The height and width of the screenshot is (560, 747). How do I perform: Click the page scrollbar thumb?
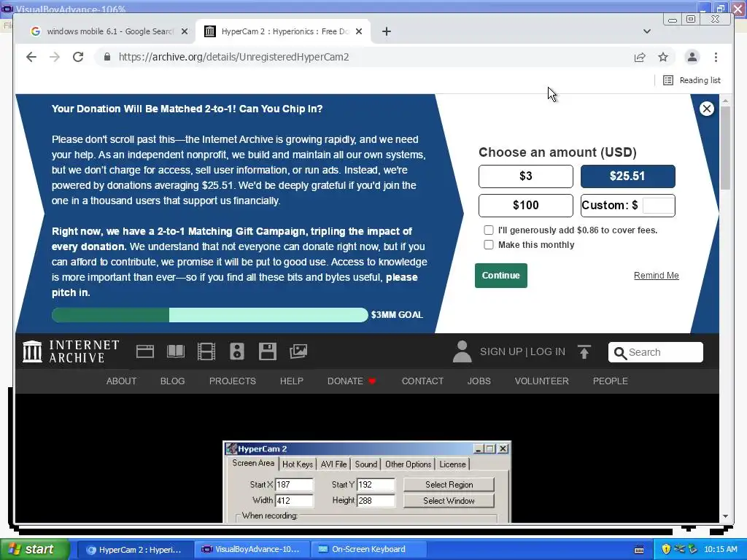[725, 148]
